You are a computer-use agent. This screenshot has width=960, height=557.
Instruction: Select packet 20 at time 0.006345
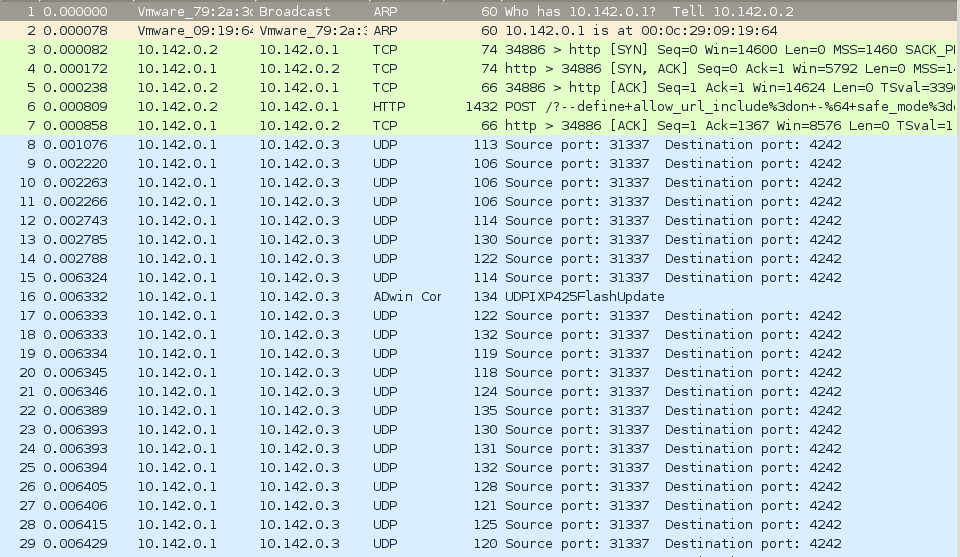(480, 372)
